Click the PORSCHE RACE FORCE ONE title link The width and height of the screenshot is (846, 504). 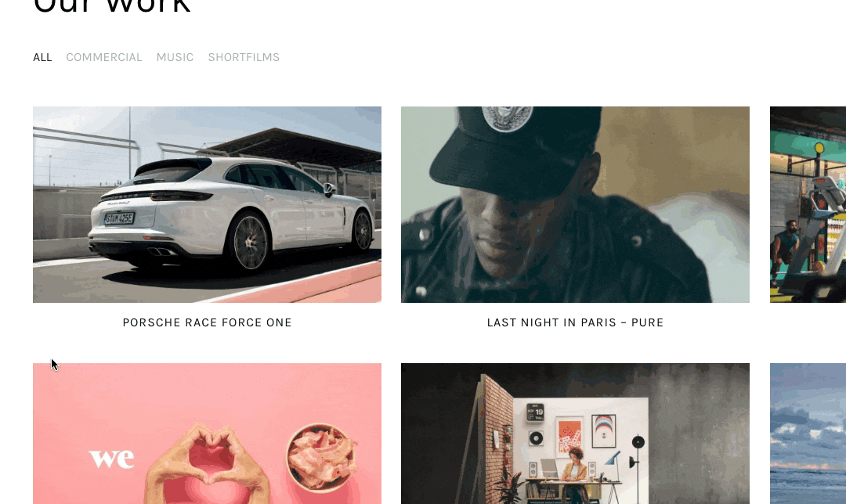207,322
